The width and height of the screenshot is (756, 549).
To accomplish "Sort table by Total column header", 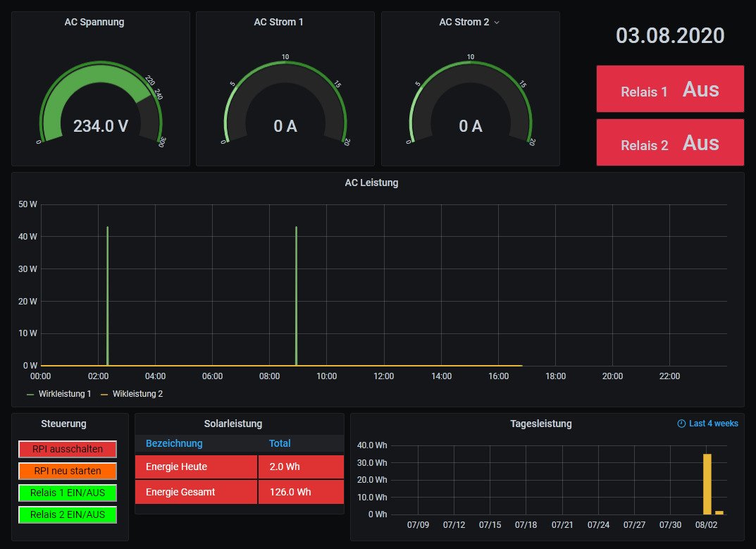I will pyautogui.click(x=280, y=443).
